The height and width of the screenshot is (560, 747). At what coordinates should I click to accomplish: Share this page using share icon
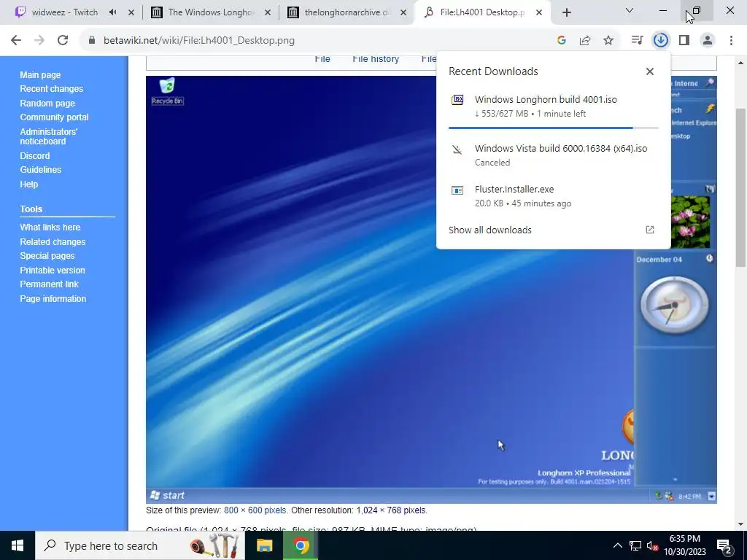[585, 41]
